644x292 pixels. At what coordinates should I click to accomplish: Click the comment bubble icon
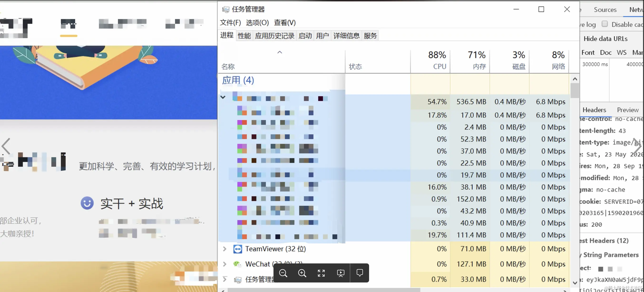coord(360,273)
